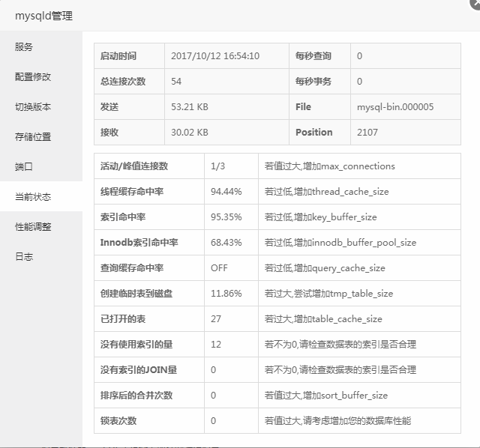Select the 存储位置 tab

coord(41,136)
